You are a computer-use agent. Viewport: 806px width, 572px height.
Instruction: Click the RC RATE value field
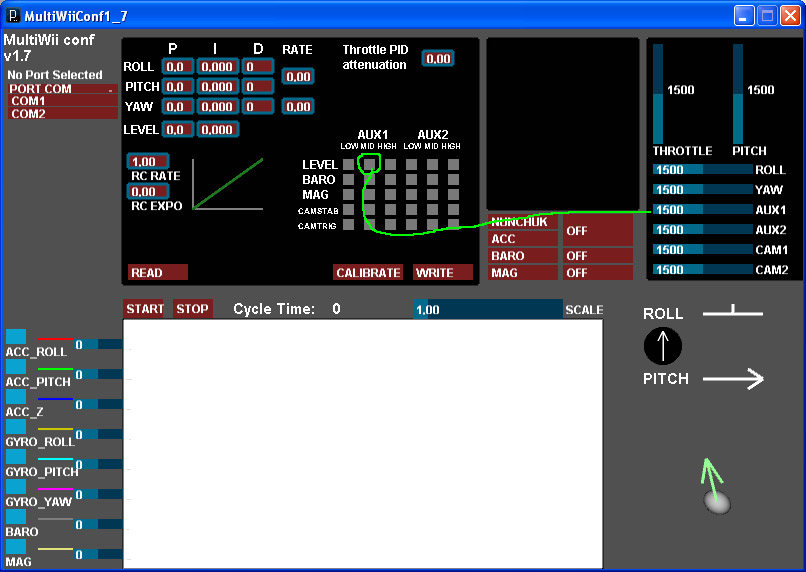click(148, 161)
